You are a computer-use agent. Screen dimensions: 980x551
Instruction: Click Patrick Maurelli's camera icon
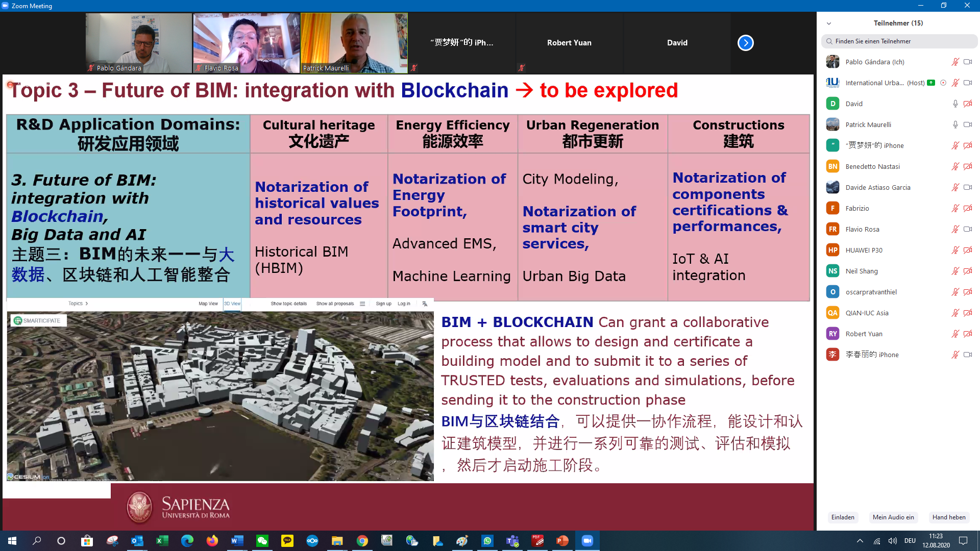point(967,124)
